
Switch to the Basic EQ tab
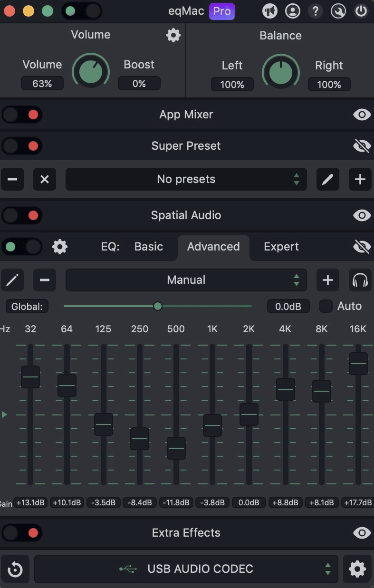tap(149, 247)
